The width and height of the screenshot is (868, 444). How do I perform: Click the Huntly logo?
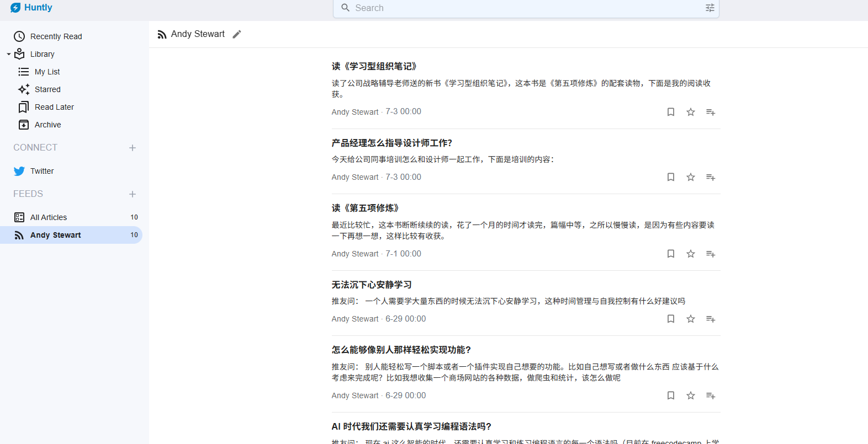(x=31, y=8)
